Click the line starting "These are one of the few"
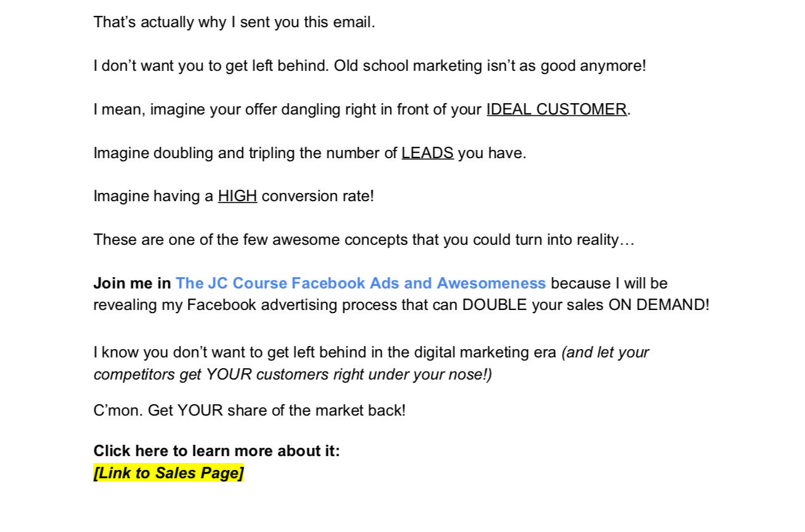The image size is (805, 532). tap(363, 240)
